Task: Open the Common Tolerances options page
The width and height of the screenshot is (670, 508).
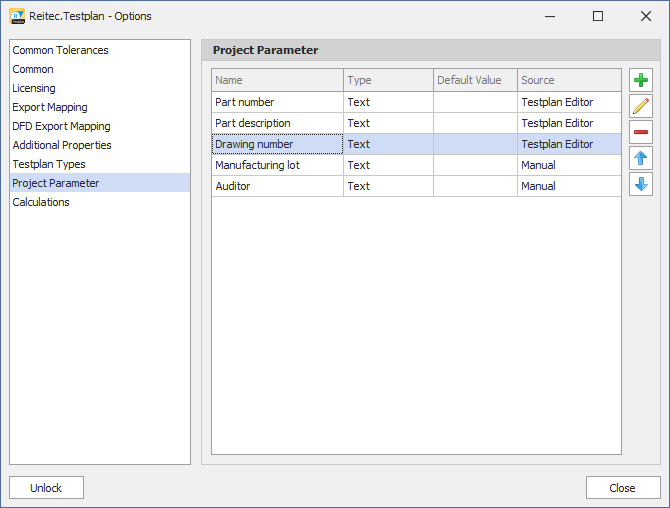Action: (60, 50)
